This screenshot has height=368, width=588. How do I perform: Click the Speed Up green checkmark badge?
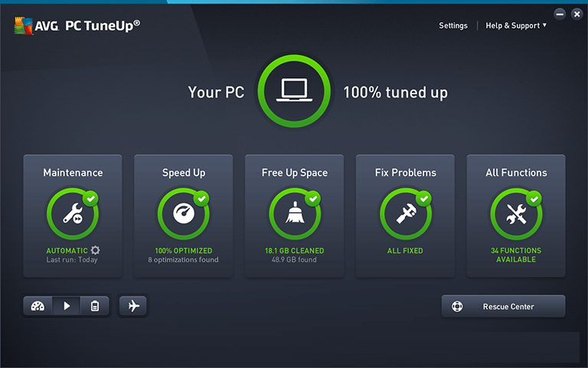click(x=202, y=199)
